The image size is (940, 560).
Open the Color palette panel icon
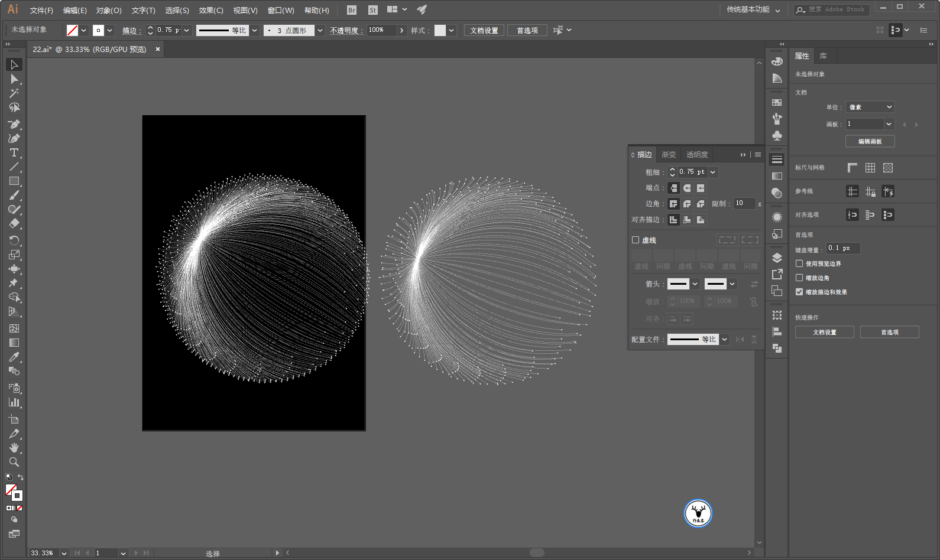(777, 61)
